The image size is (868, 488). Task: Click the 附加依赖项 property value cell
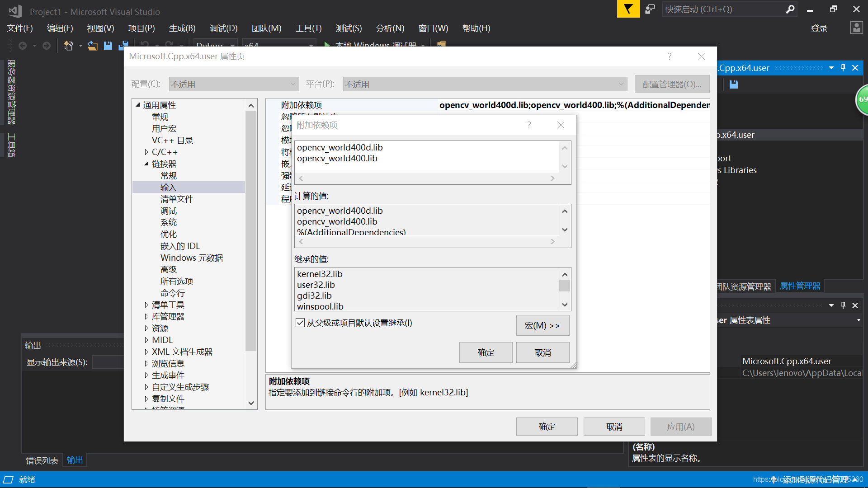(x=574, y=105)
